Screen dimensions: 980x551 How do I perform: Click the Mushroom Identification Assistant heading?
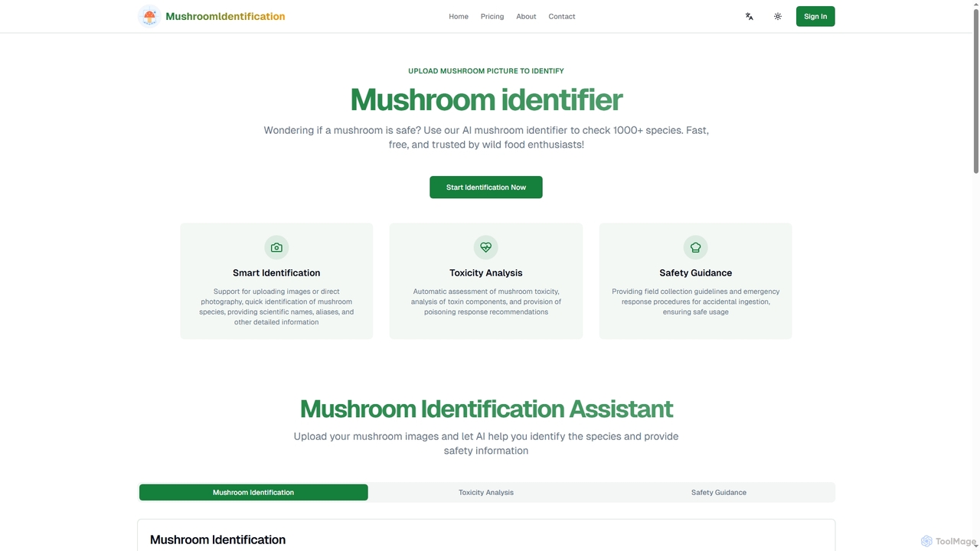point(486,409)
